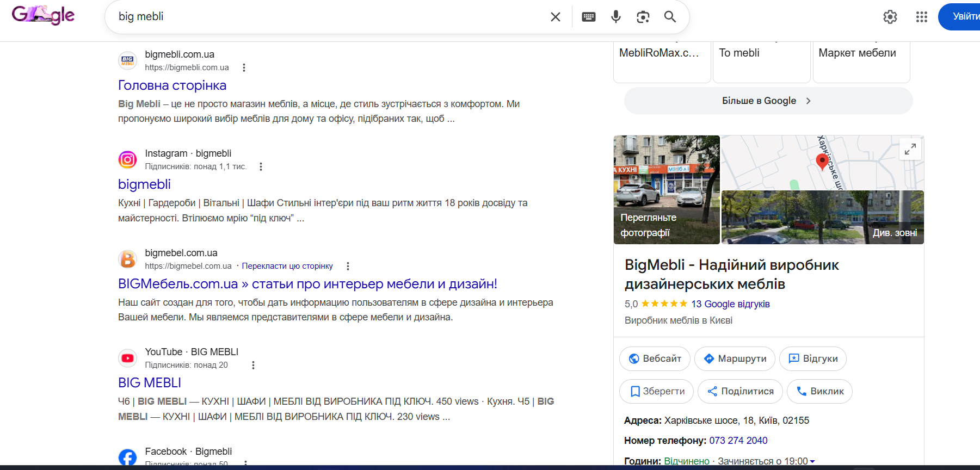Click the 'Поділитися' share button

[x=740, y=391]
